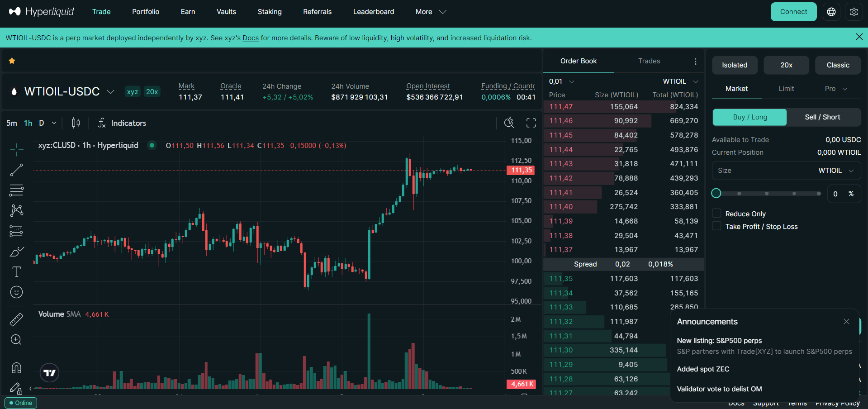Toggle chart fullscreen mode
868x409 pixels.
pyautogui.click(x=531, y=123)
